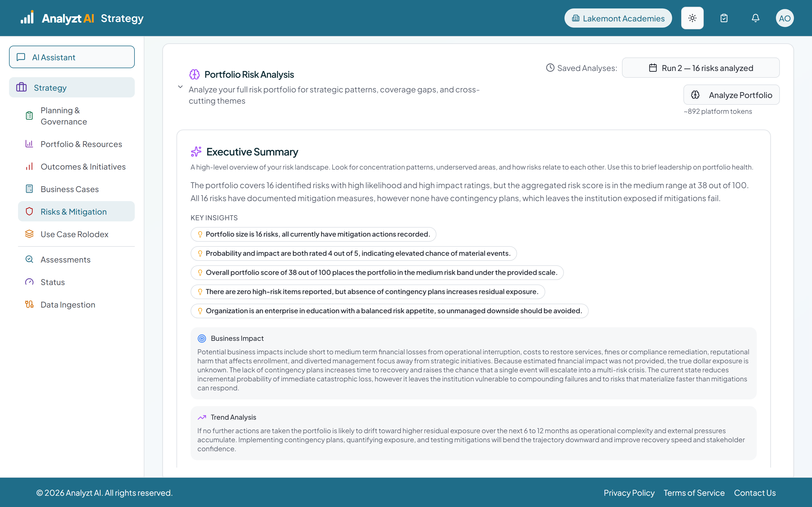Screen dimensions: 812x507
Task: Click the Analyze Portfolio button
Action: click(x=731, y=95)
